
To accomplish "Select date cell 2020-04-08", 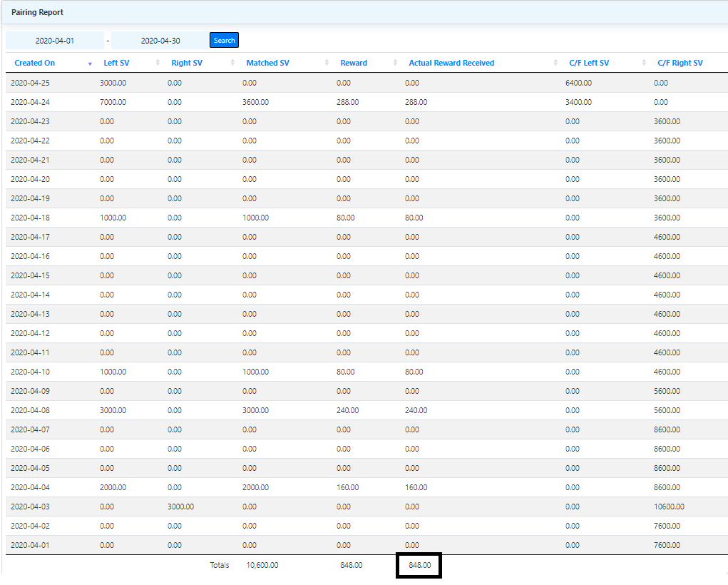I will pyautogui.click(x=30, y=410).
